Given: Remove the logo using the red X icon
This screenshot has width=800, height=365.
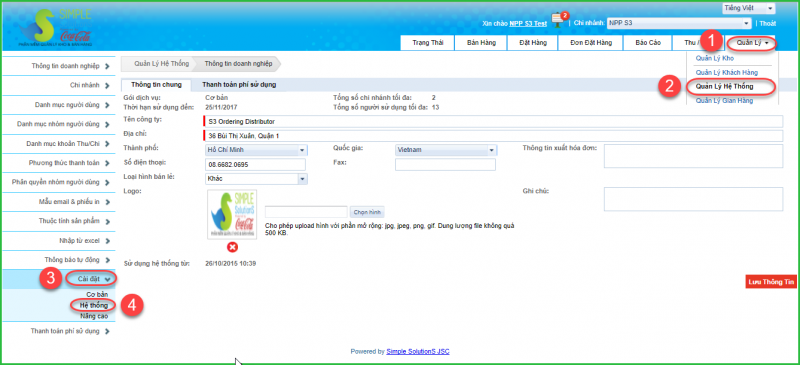Looking at the screenshot, I should pyautogui.click(x=232, y=248).
